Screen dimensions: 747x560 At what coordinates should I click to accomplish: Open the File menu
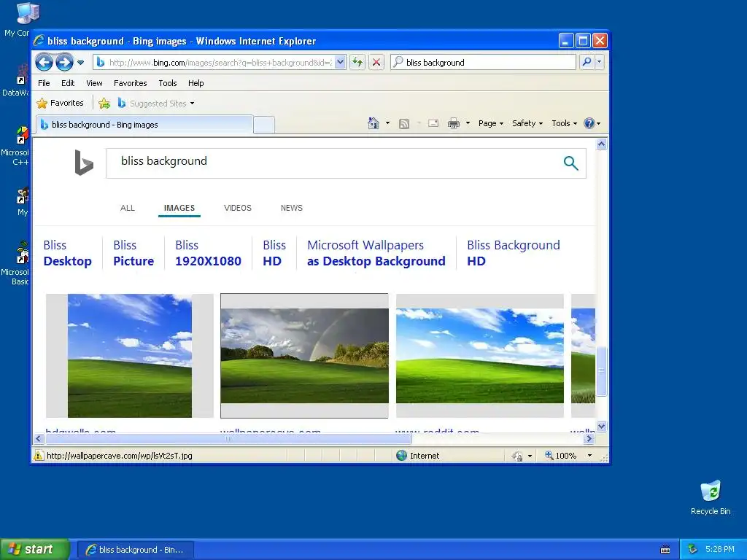click(44, 83)
